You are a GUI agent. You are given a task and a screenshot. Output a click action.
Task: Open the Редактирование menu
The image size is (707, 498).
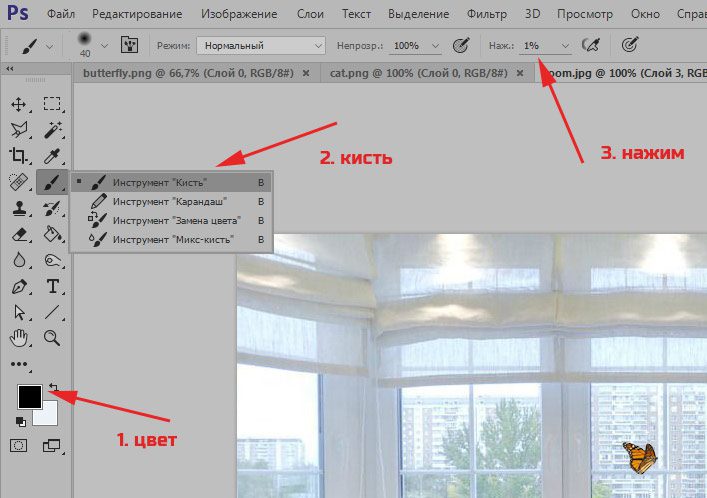point(137,14)
